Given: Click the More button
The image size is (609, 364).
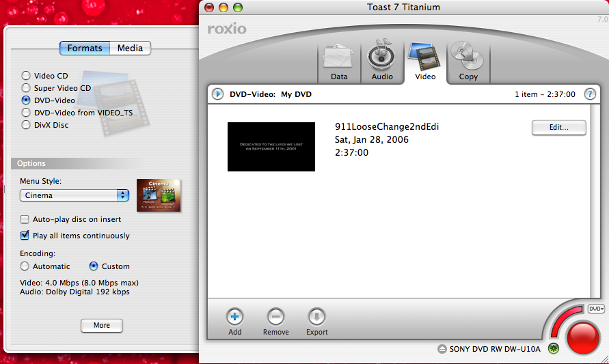Looking at the screenshot, I should click(x=102, y=325).
